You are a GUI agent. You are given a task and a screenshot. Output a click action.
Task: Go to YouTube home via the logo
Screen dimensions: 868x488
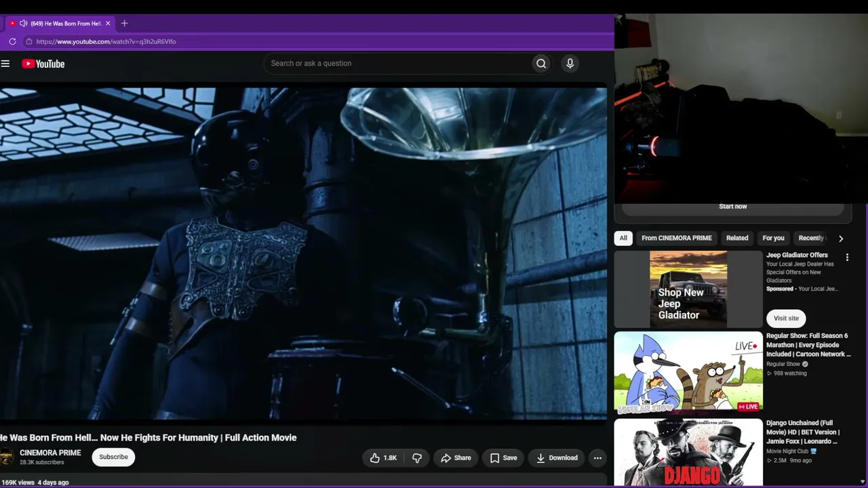(x=43, y=64)
